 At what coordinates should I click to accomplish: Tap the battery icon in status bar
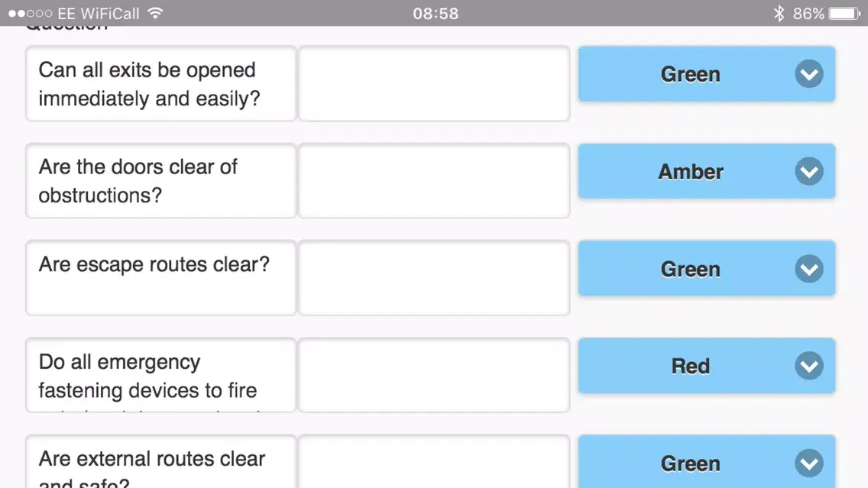coord(844,13)
